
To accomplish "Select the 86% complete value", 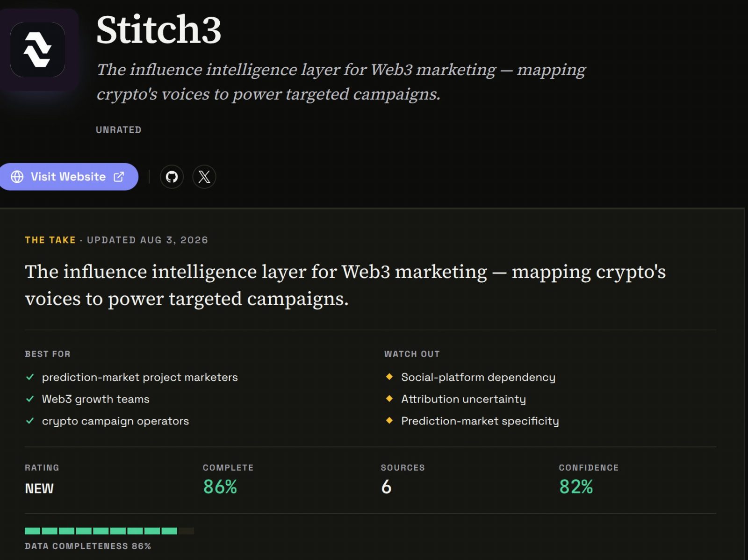I will (x=220, y=487).
